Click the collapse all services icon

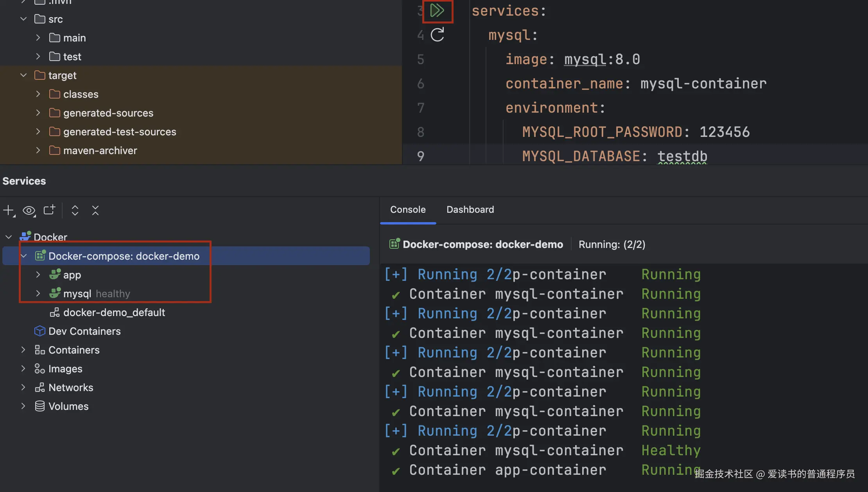pyautogui.click(x=95, y=210)
